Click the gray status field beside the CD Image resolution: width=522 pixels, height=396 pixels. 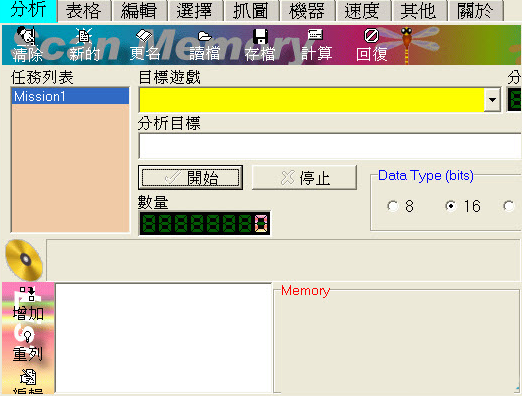pyautogui.click(x=283, y=260)
